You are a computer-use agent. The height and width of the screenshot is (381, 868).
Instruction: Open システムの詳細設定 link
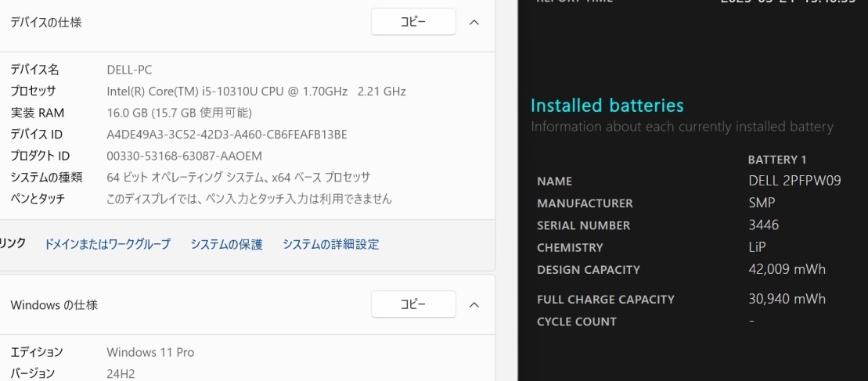coord(331,244)
